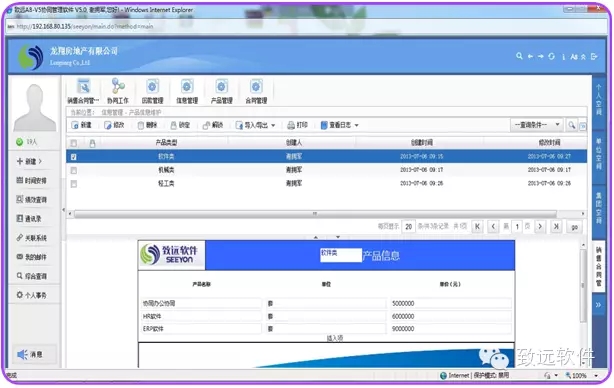Open the 协同工作 module icon
This screenshot has height=388, width=614.
pos(118,86)
